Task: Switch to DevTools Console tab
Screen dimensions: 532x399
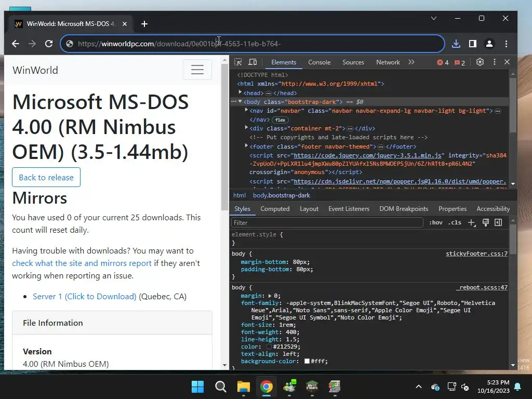Action: [320, 62]
